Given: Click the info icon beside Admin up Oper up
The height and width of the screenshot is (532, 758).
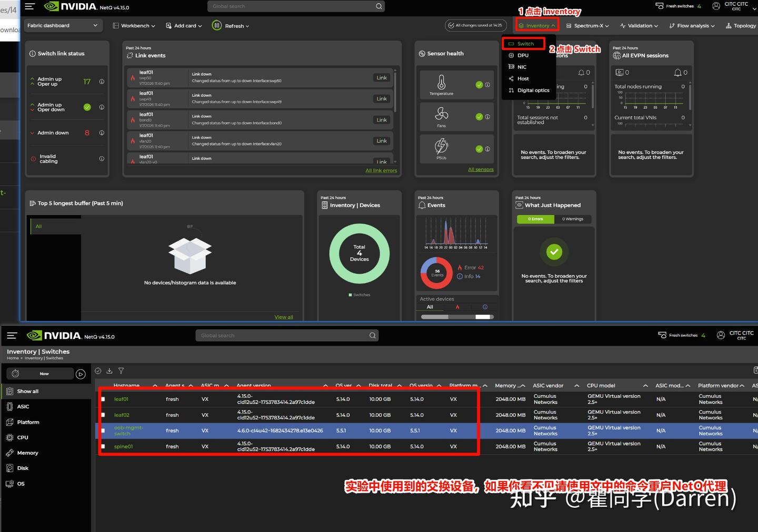Looking at the screenshot, I should [102, 82].
